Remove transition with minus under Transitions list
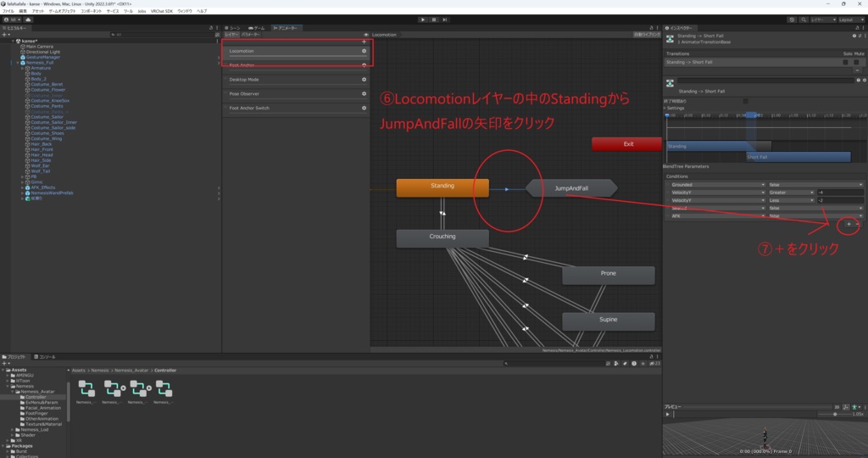This screenshot has width=868, height=458. point(857,70)
